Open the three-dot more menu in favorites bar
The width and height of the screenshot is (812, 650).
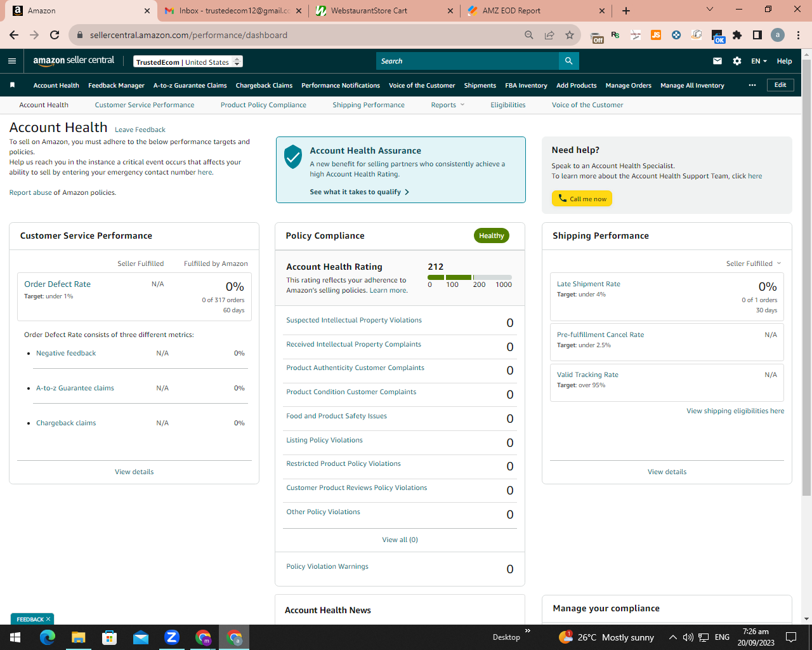752,85
